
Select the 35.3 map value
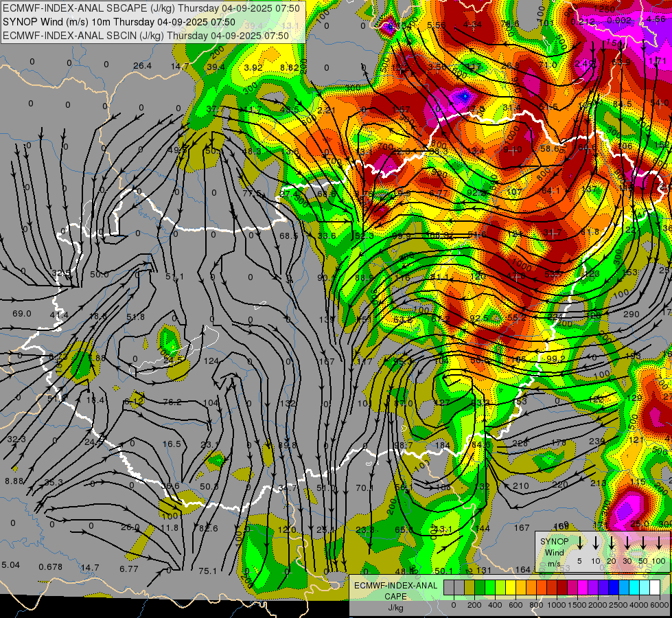pos(54,483)
